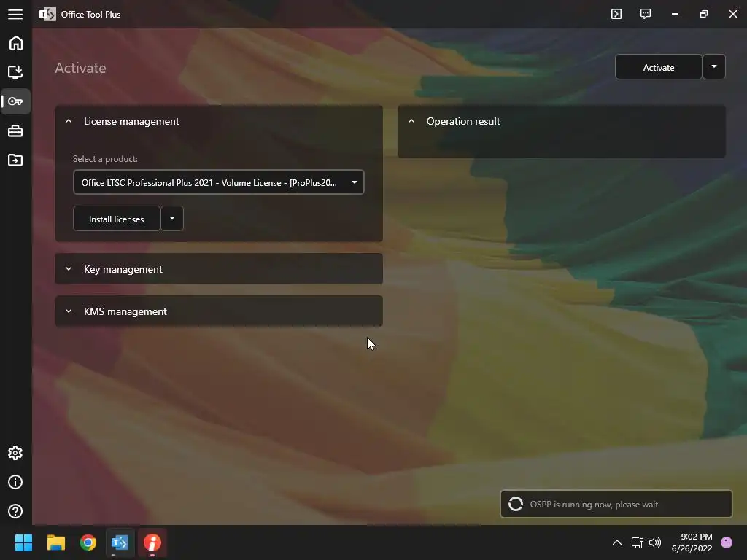Minimize the Office Tool Plus window
Screen dimensions: 747x560
(x=675, y=14)
